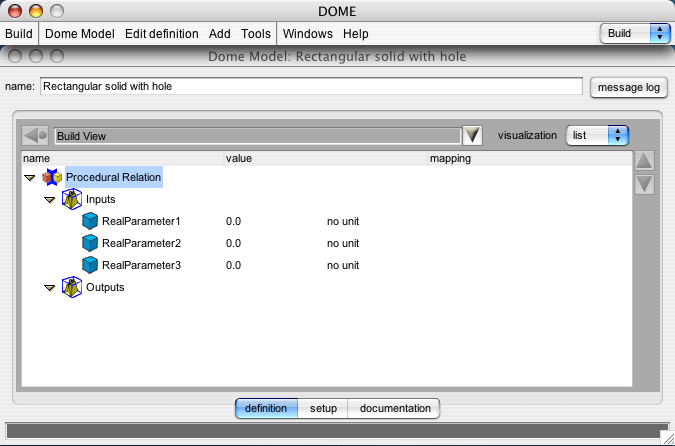Click the model name input field
Image resolution: width=675 pixels, height=446 pixels.
311,87
